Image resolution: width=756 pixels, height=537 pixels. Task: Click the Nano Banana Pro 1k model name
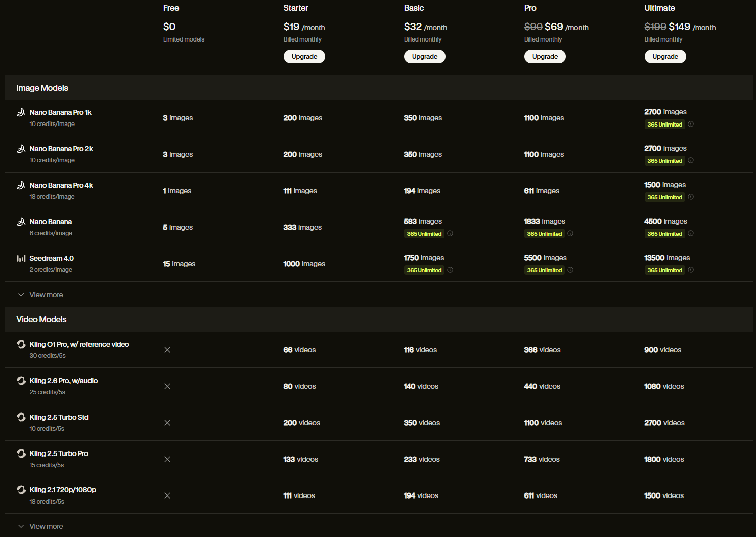tap(60, 112)
